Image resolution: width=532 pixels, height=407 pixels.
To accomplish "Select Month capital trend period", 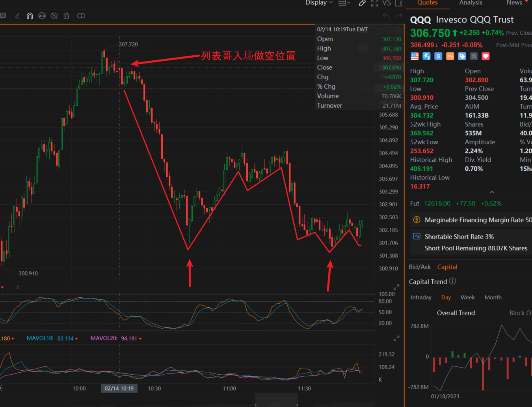I will point(493,297).
